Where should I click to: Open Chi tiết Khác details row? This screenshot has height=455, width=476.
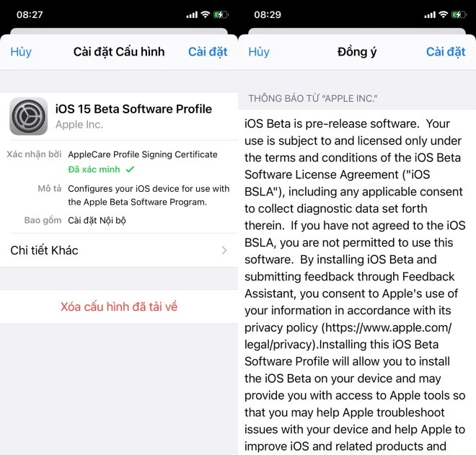pos(119,250)
